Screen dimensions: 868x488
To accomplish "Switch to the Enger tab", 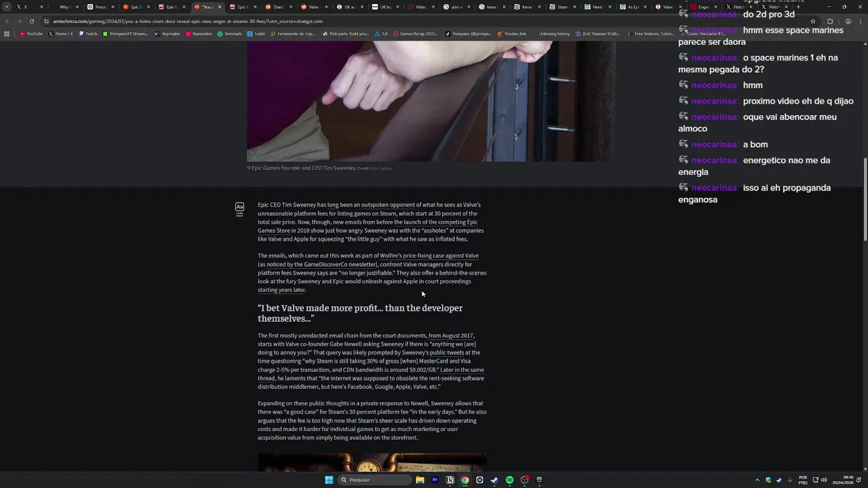I will [703, 7].
